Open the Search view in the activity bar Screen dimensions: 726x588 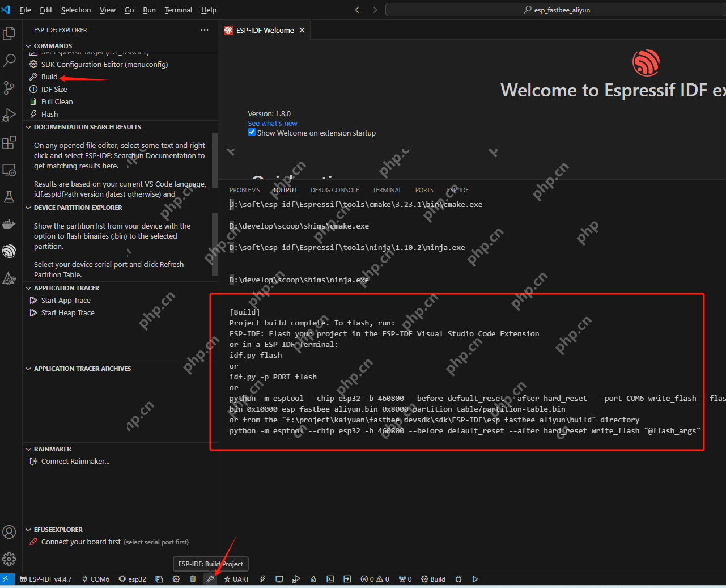pyautogui.click(x=9, y=60)
